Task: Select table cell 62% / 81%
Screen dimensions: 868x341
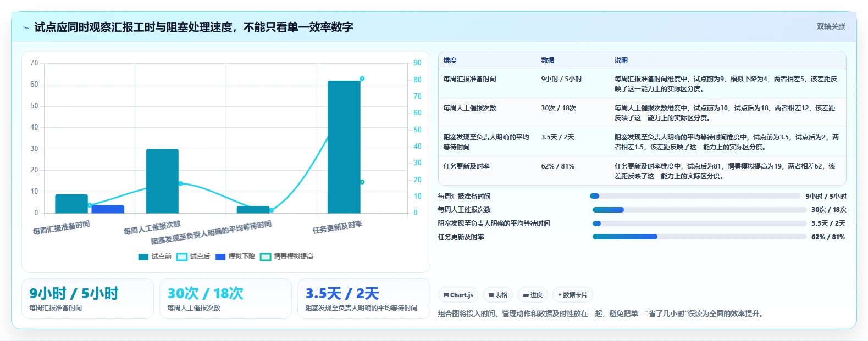Action: tap(557, 166)
